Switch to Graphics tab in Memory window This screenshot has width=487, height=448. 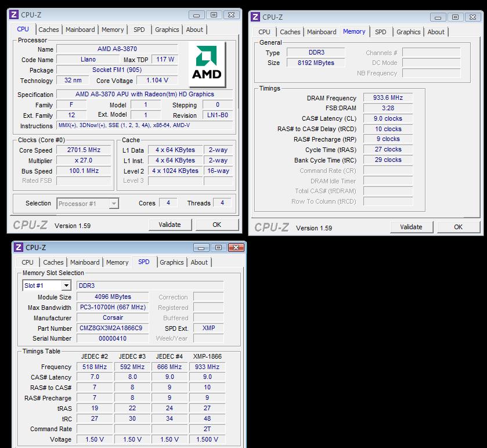(x=409, y=32)
